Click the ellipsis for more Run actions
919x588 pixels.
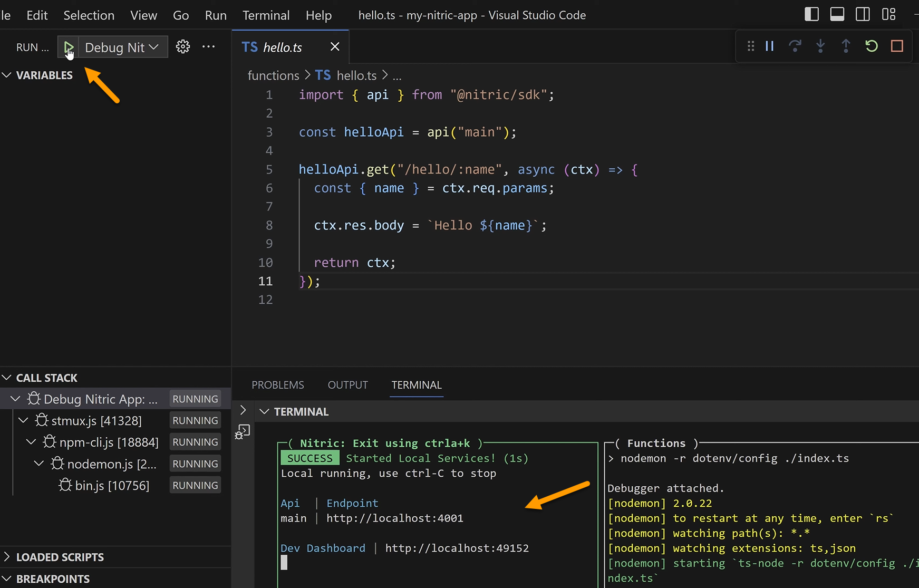pyautogui.click(x=208, y=46)
